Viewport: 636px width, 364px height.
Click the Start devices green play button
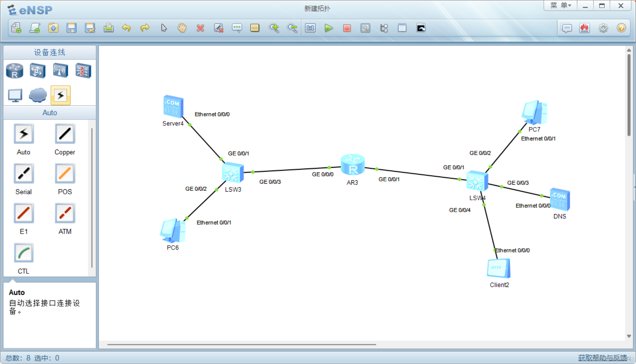[x=328, y=28]
